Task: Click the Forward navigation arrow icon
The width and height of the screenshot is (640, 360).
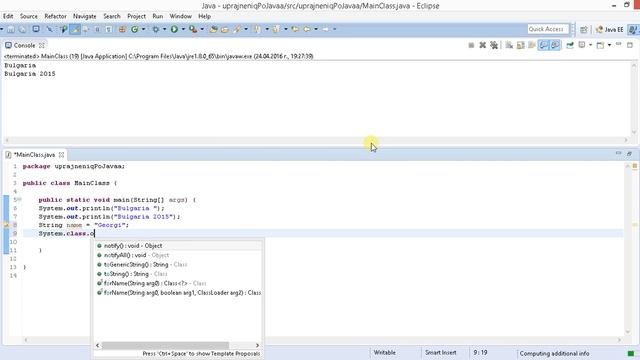Action: 325,29
